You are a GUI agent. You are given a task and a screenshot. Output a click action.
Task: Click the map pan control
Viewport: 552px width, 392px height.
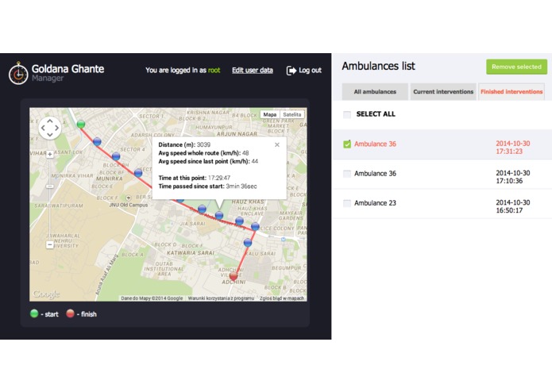[x=49, y=128]
